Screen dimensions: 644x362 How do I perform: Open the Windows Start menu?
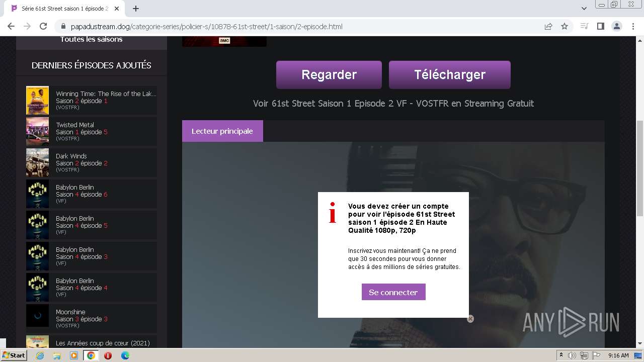[14, 355]
